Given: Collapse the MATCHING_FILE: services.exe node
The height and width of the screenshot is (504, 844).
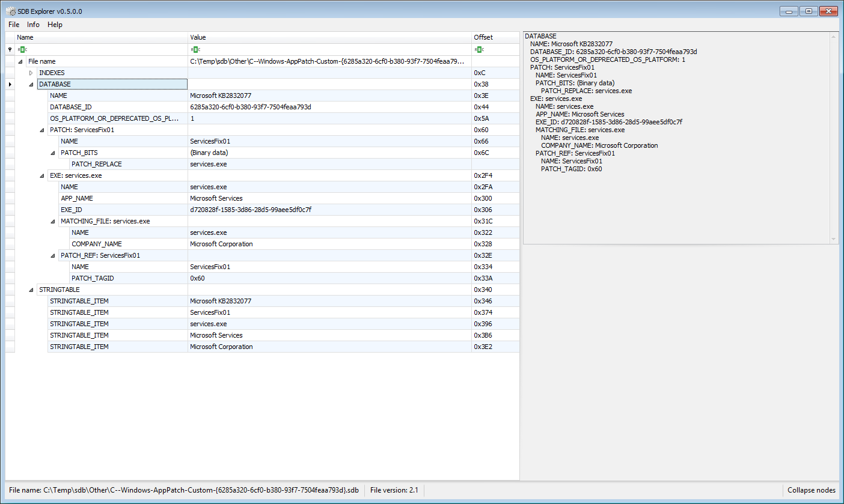Looking at the screenshot, I should [54, 221].
